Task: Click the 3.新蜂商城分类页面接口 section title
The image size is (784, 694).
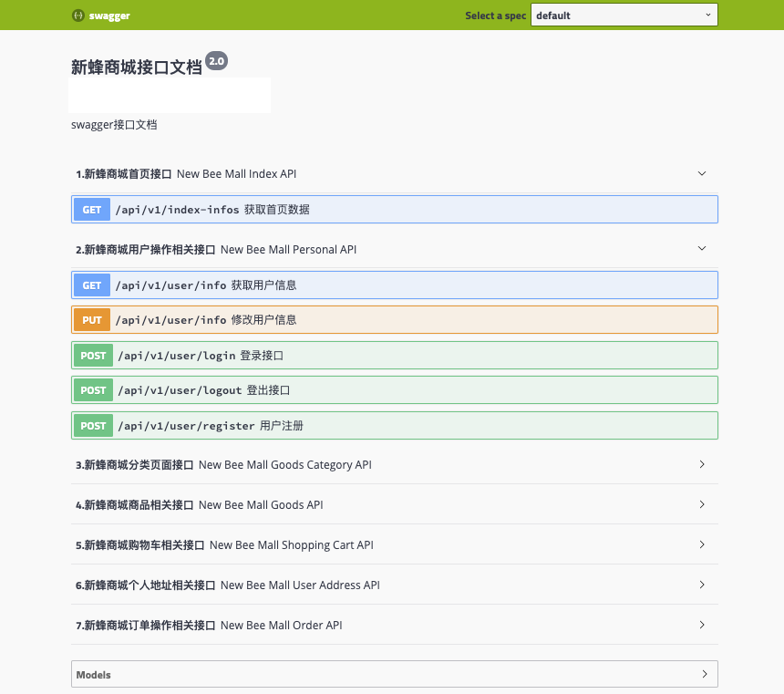Action: pyautogui.click(x=135, y=465)
